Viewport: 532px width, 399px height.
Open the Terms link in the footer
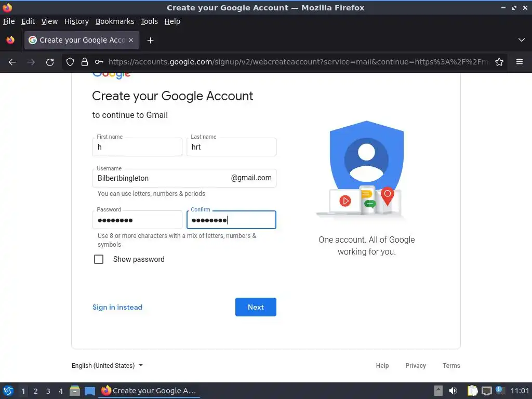coord(451,365)
